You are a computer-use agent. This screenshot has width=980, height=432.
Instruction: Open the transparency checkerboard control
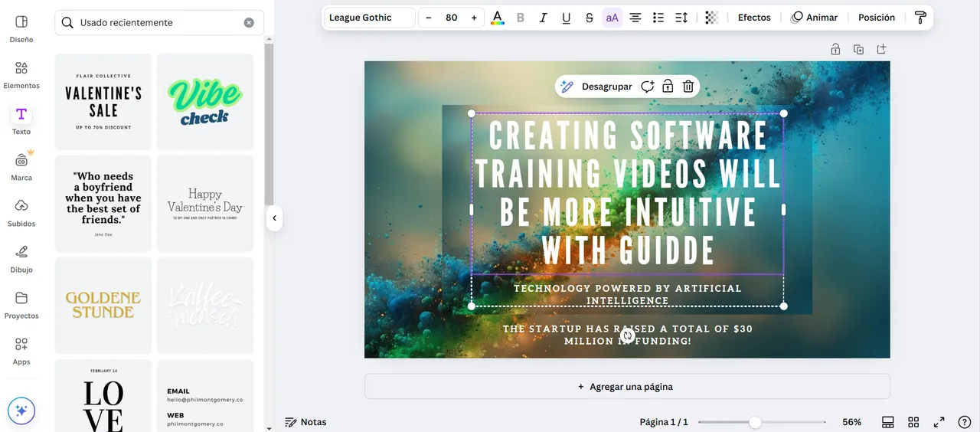712,18
